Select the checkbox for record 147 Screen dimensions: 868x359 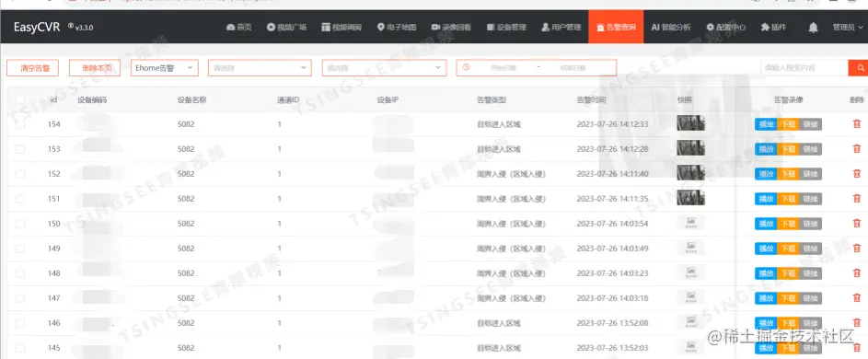[x=20, y=298]
